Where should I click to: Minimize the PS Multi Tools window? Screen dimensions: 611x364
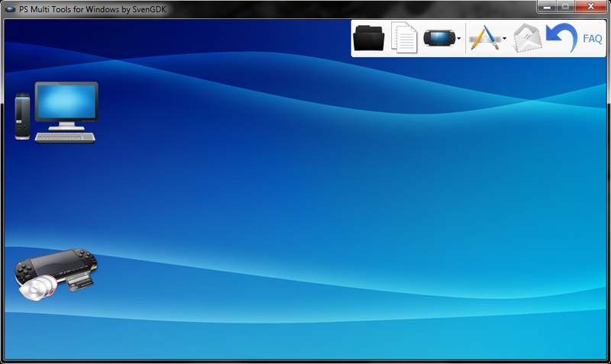coord(547,7)
